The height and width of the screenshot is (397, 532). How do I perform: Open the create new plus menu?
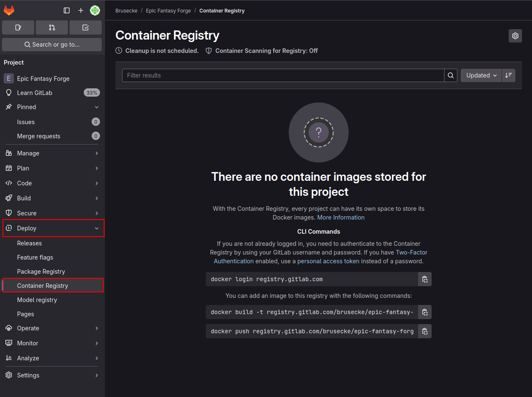tap(81, 10)
